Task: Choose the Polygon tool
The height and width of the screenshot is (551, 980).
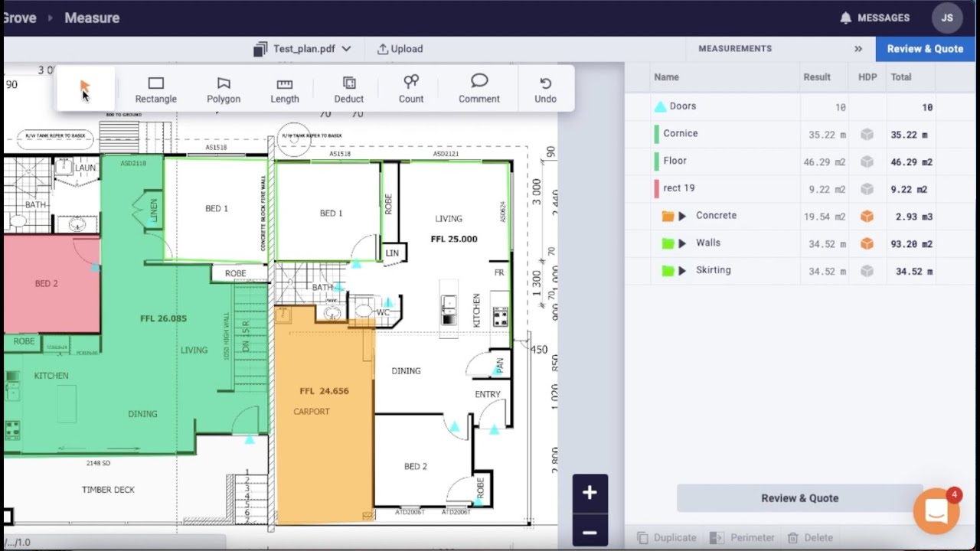Action: [x=224, y=90]
